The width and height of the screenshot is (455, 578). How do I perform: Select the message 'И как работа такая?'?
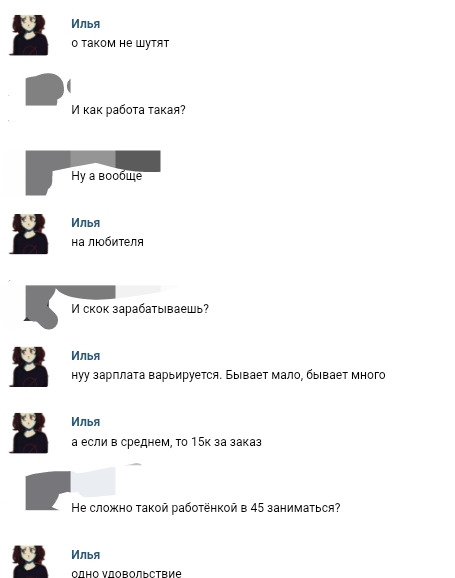pyautogui.click(x=128, y=110)
